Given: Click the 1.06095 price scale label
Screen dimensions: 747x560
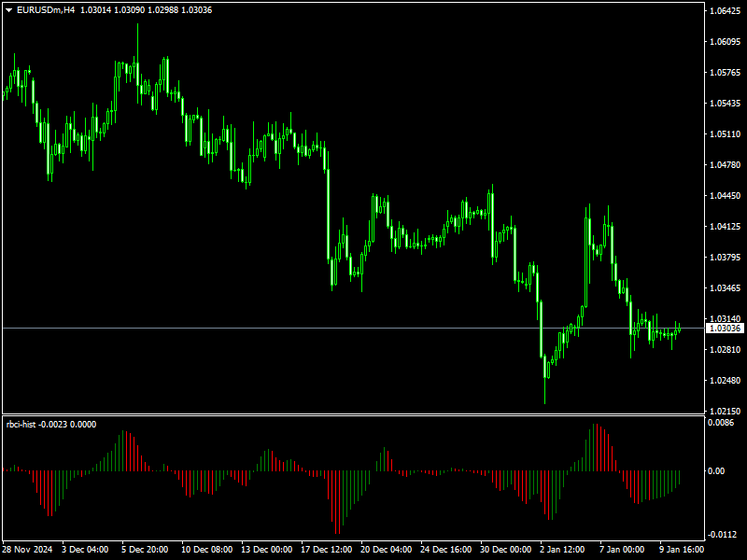Looking at the screenshot, I should [x=726, y=42].
